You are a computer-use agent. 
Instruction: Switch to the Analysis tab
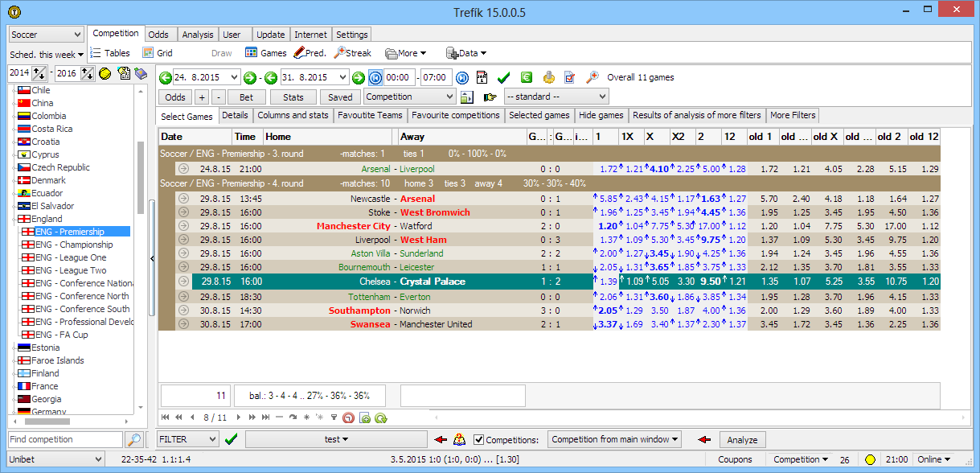pos(198,35)
